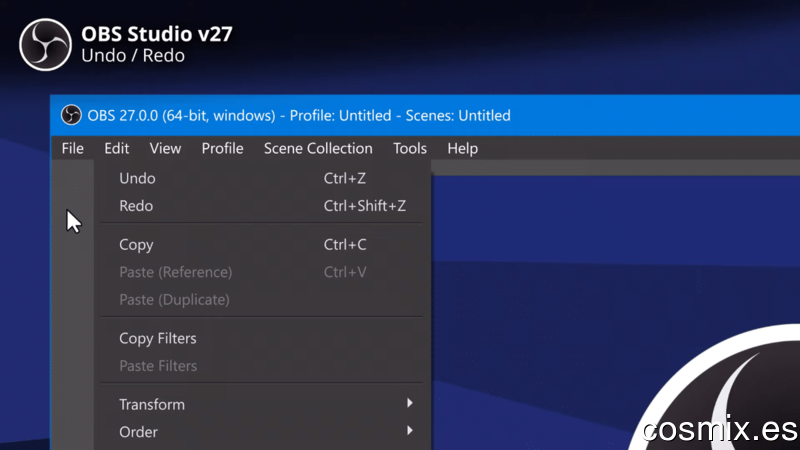This screenshot has height=450, width=800.
Task: Choose Paste (Duplicate) entry
Action: (262, 300)
